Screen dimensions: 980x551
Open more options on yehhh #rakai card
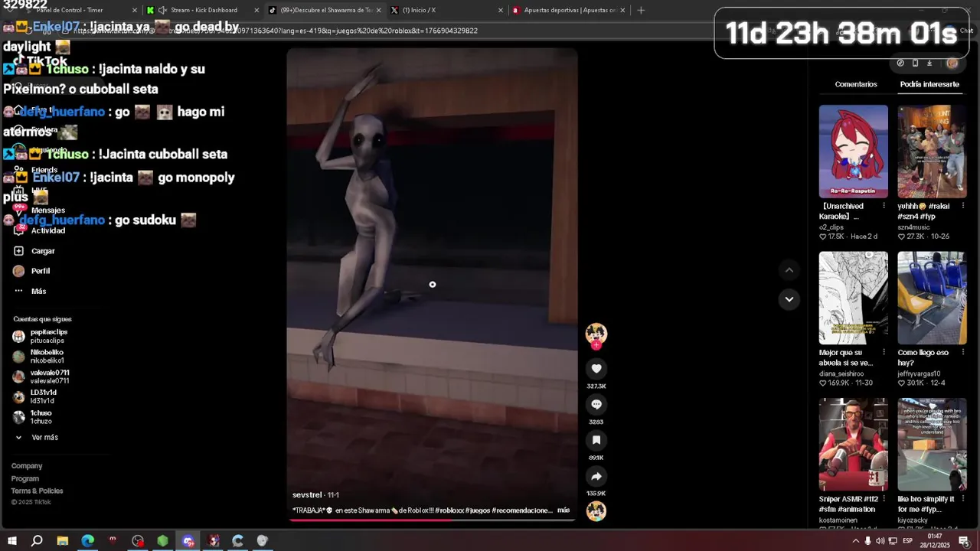[962, 206]
